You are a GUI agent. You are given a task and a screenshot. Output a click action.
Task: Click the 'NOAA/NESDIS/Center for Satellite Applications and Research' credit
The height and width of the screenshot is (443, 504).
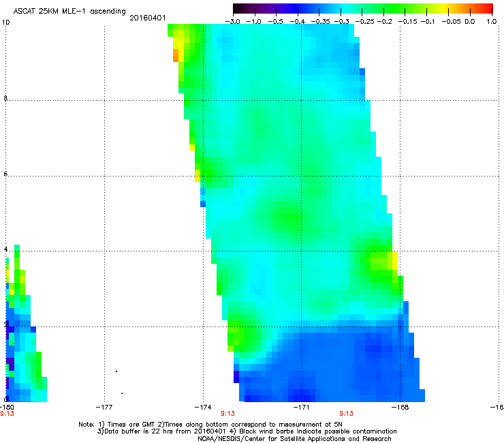(x=294, y=439)
